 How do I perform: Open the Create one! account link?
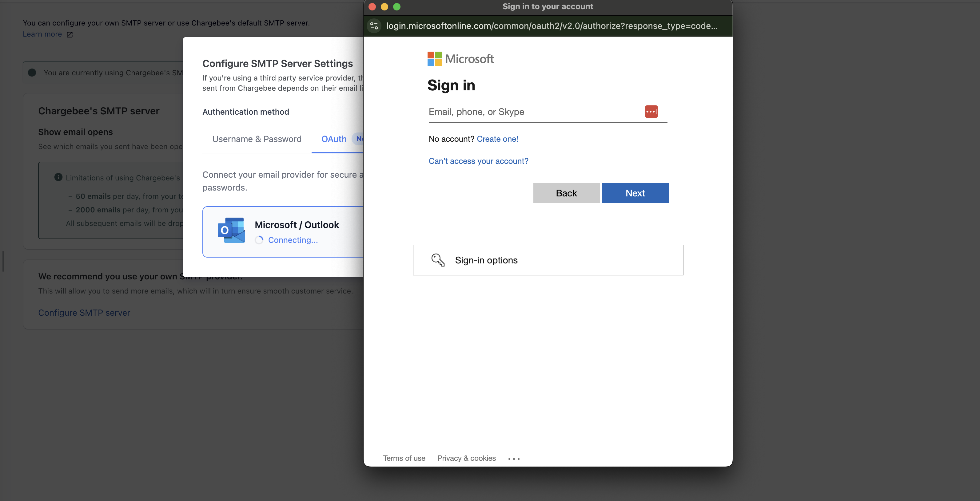pyautogui.click(x=497, y=139)
